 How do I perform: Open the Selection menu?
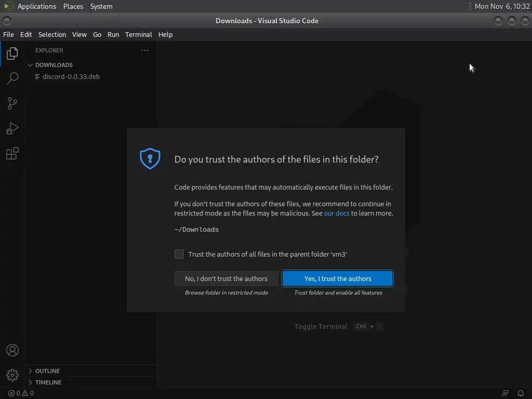pos(52,35)
